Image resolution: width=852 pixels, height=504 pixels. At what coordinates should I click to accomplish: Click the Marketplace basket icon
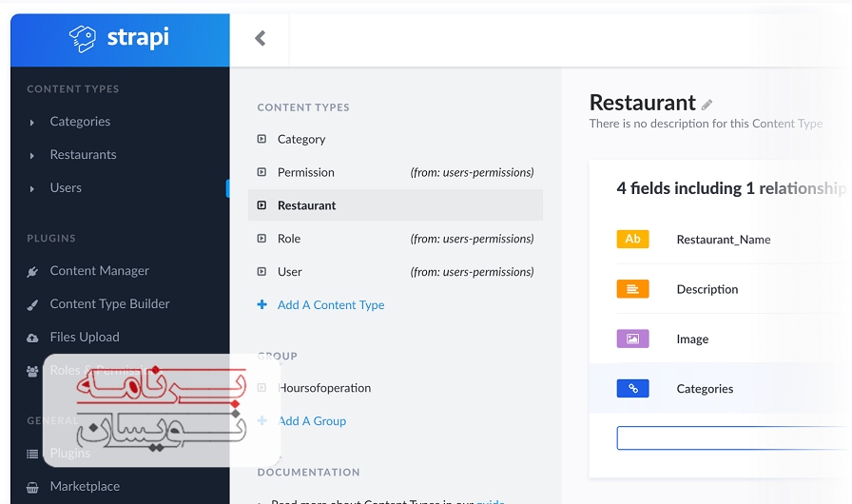click(x=32, y=487)
